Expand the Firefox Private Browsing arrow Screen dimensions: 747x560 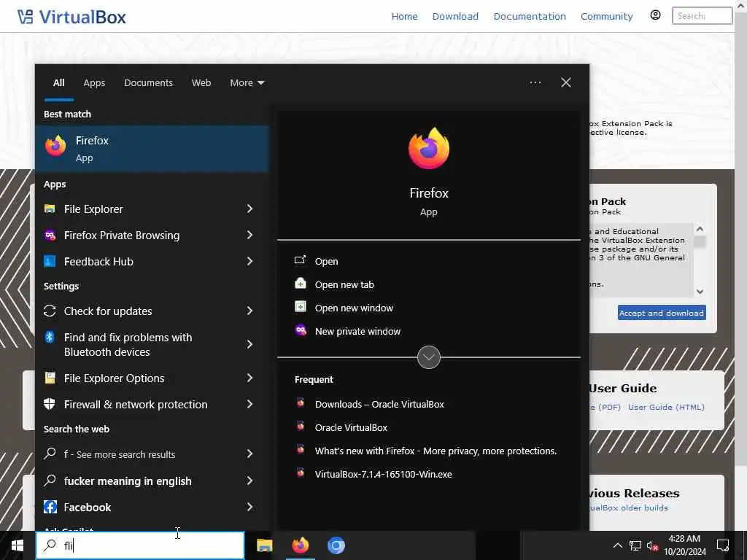coord(249,235)
